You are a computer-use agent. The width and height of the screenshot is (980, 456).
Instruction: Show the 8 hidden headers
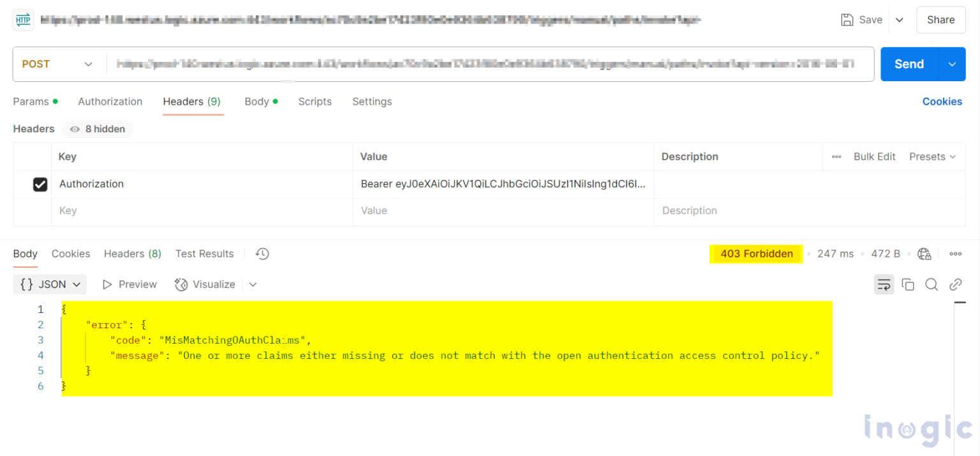(97, 129)
